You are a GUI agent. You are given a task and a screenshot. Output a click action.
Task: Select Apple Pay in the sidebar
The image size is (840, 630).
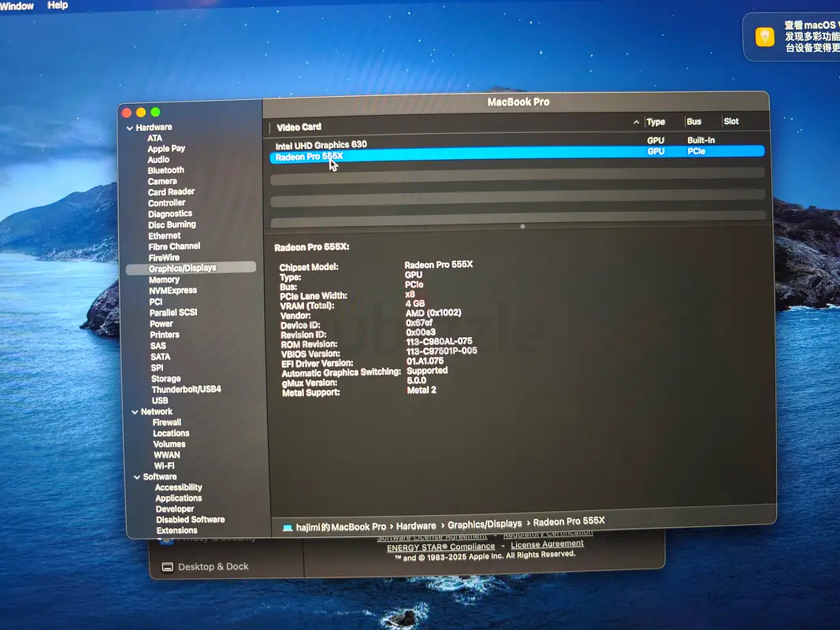pos(166,149)
